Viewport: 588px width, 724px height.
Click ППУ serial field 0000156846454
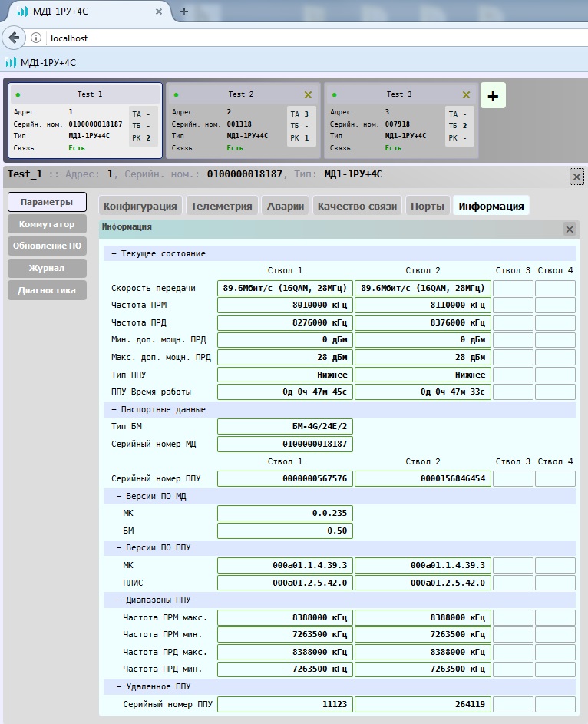coord(423,478)
